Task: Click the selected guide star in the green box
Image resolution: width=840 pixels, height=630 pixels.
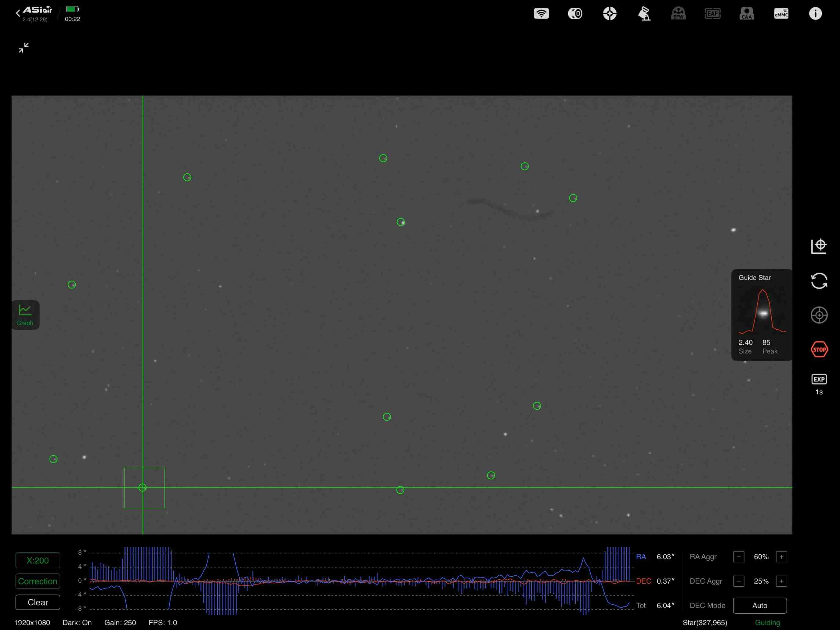Action: pyautogui.click(x=143, y=487)
